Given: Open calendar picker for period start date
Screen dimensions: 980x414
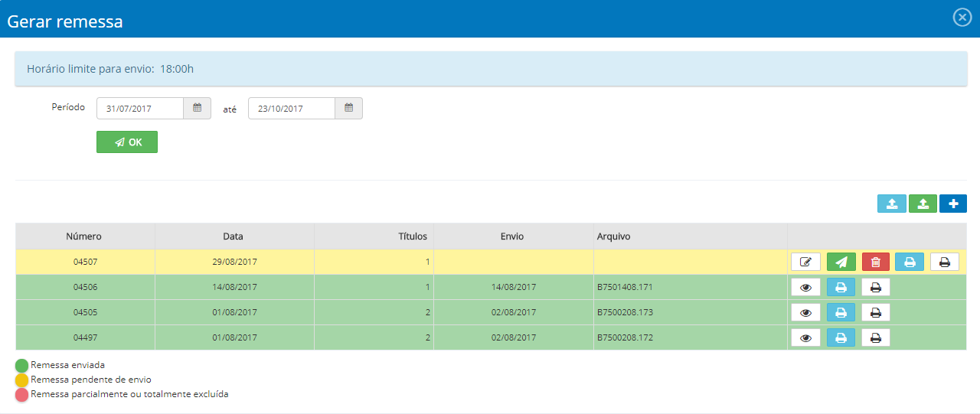Looking at the screenshot, I should coord(197,109).
